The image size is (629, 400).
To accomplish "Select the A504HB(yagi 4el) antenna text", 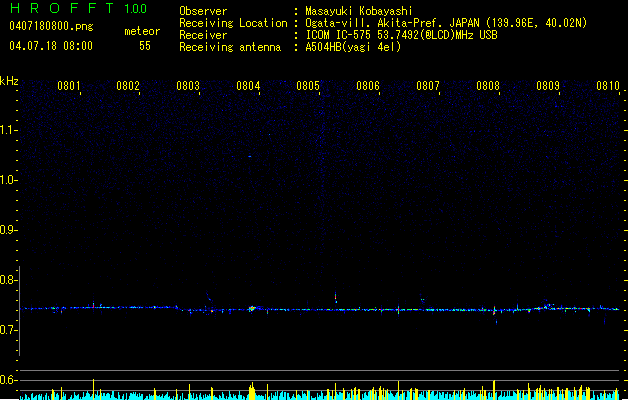I will [353, 47].
